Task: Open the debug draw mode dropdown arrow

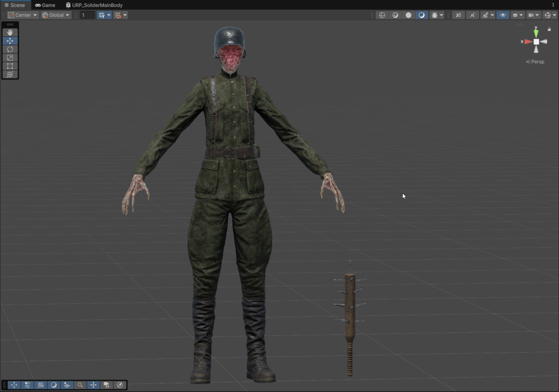Action: point(441,15)
